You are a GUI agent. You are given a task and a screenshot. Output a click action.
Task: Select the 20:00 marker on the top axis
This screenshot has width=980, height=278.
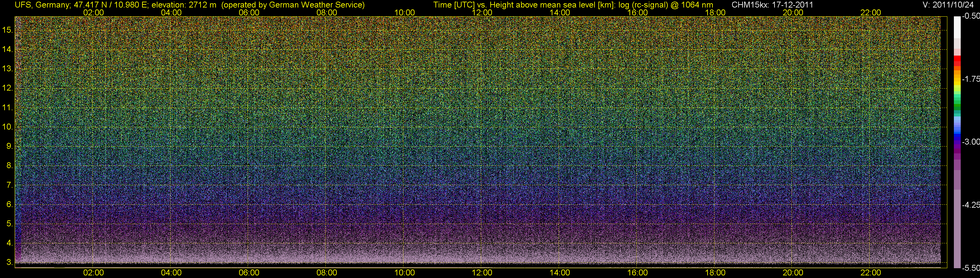[793, 12]
